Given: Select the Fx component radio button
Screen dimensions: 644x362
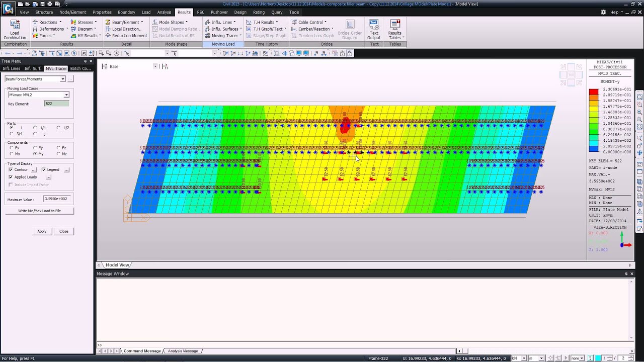Looking at the screenshot, I should point(11,148).
